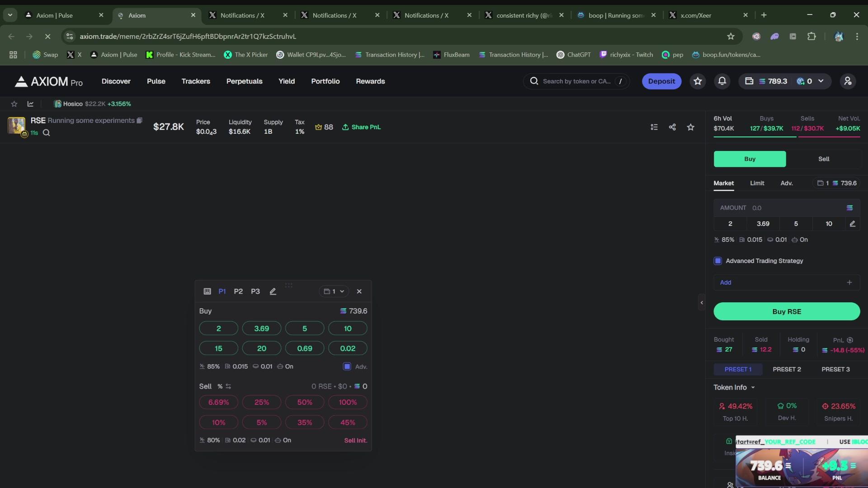This screenshot has width=868, height=488.
Task: Edit presets pencil in floating panel
Action: (x=273, y=291)
